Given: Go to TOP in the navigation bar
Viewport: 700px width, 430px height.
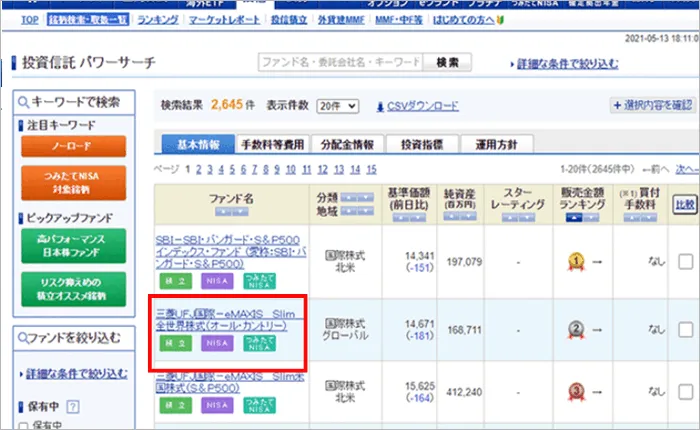Looking at the screenshot, I should [30, 20].
